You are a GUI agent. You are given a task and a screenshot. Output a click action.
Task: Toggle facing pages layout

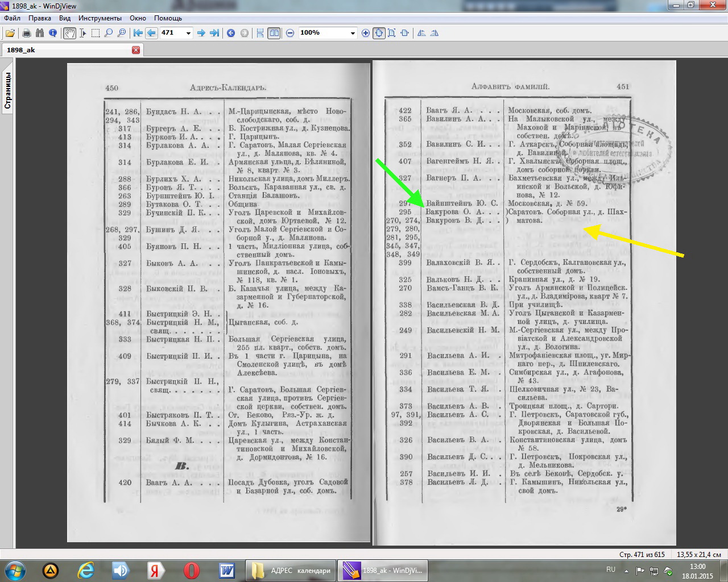pyautogui.click(x=274, y=33)
